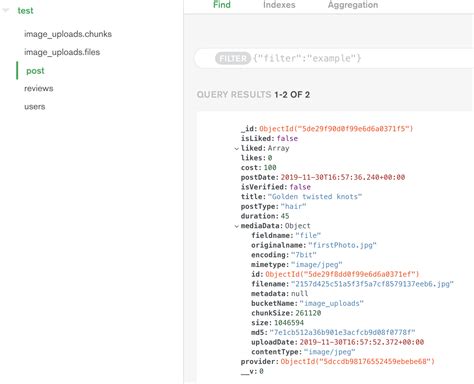Screen dimensions: 474x384
Task: Click the FILTER badge button
Action: pos(233,59)
